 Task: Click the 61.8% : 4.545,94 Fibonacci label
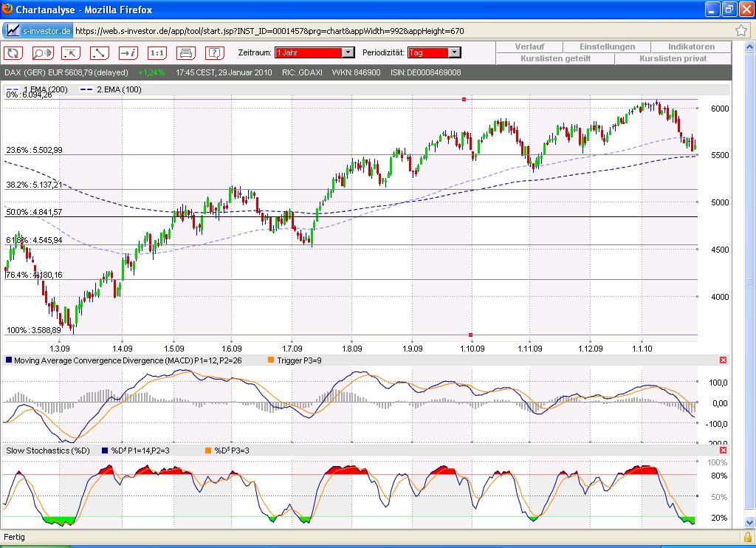[34, 240]
